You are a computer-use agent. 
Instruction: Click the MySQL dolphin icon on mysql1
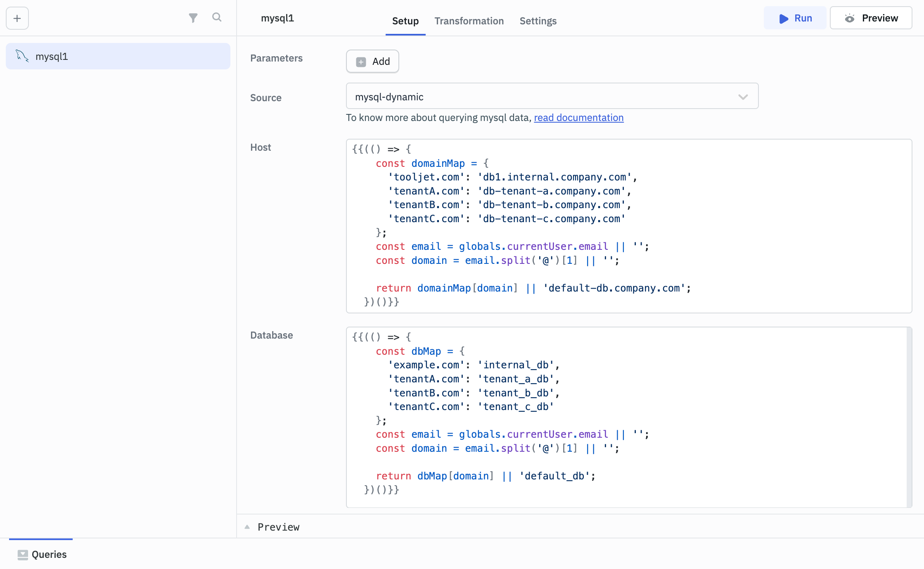[22, 56]
